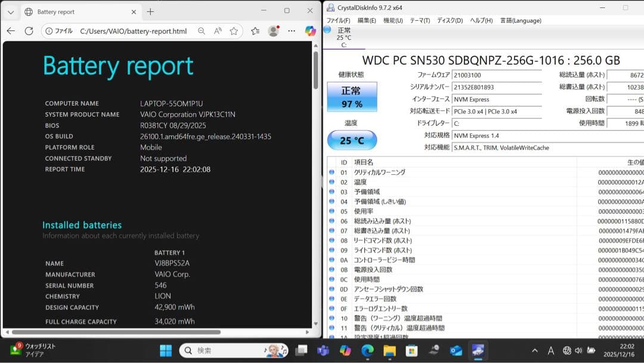The width and height of the screenshot is (644, 363).
Task: Toggle the temperature unit on the 25 °C gauge
Action: coord(352,140)
